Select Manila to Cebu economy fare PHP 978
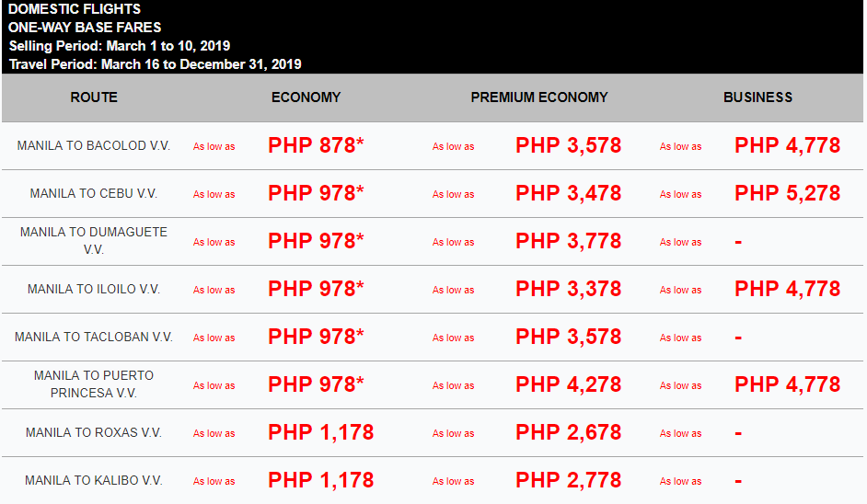 (x=316, y=193)
